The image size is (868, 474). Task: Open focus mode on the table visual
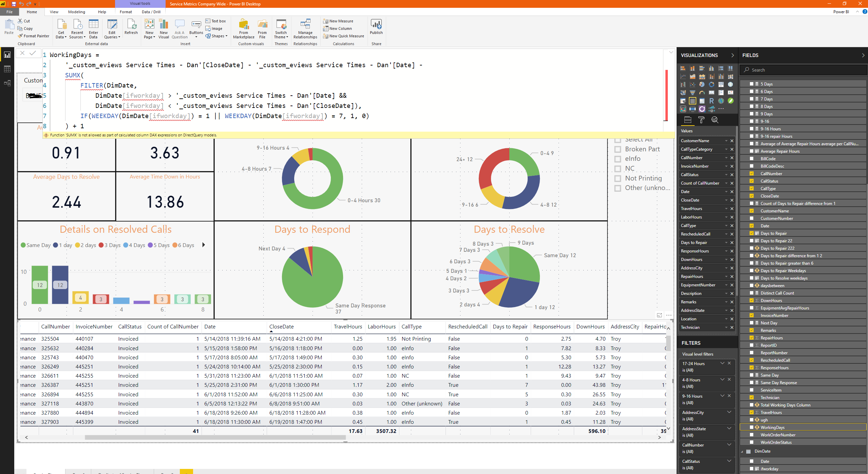click(659, 315)
